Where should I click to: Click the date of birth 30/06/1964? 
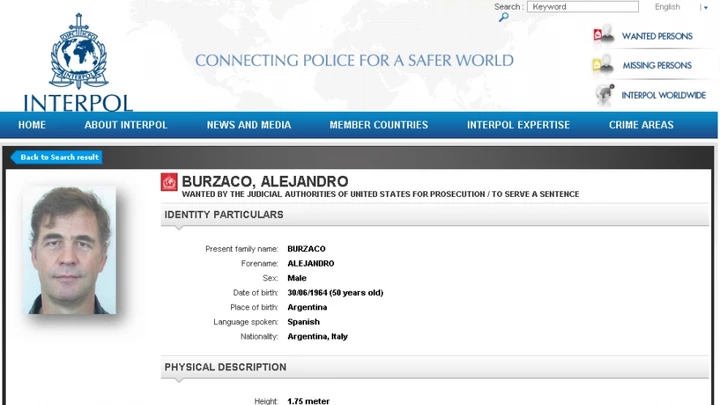307,293
